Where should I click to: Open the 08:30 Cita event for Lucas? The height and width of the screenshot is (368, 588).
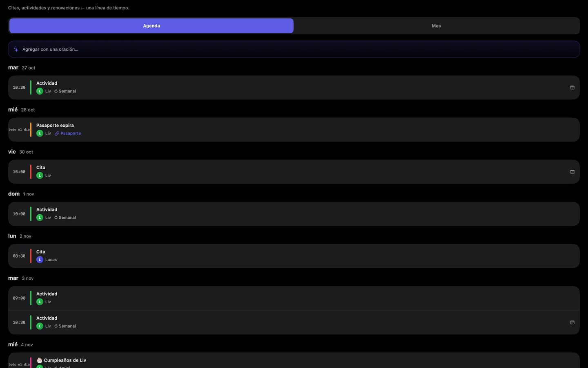click(294, 256)
